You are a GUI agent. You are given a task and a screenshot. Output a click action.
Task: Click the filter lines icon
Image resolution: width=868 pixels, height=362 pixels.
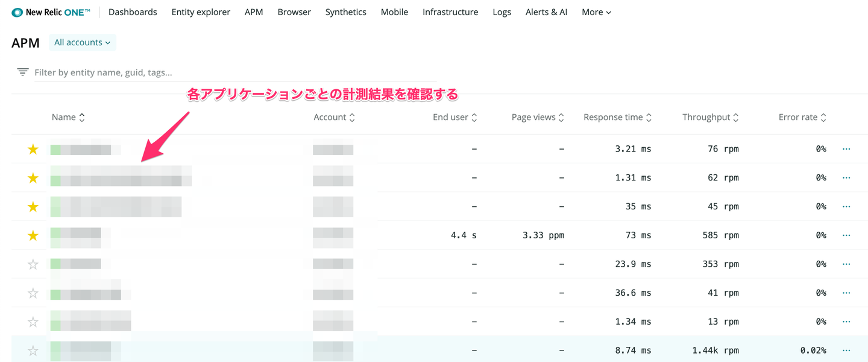click(23, 72)
